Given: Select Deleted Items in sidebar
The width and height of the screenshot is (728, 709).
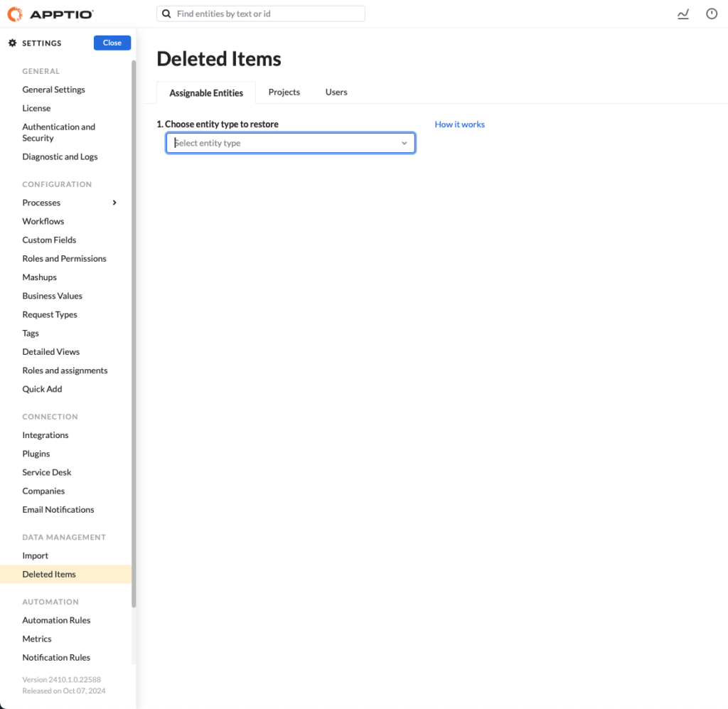Looking at the screenshot, I should coord(66,575).
